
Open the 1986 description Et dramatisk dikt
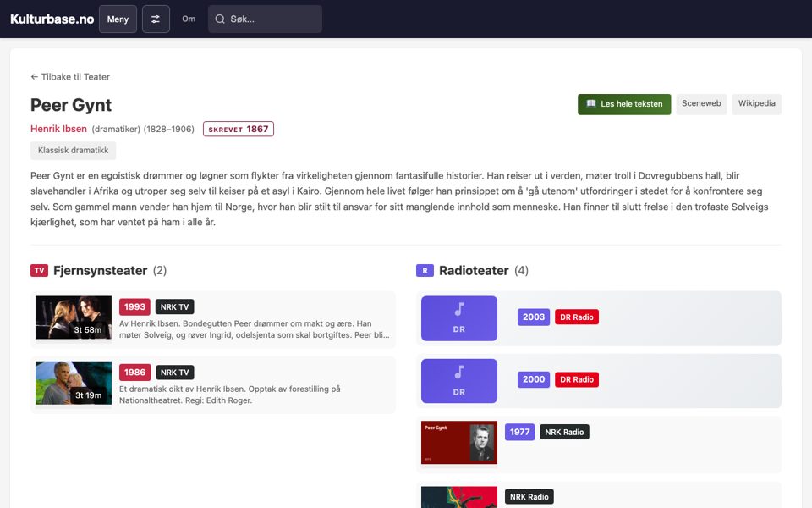click(x=229, y=395)
